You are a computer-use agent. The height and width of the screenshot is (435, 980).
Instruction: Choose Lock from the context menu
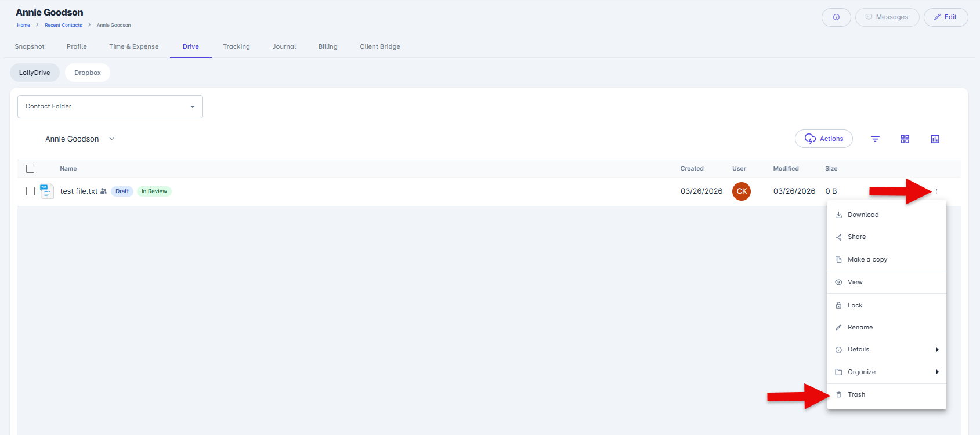(x=887, y=305)
